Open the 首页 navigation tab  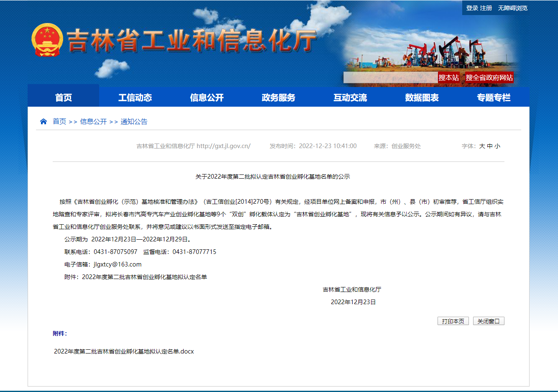[x=64, y=97]
